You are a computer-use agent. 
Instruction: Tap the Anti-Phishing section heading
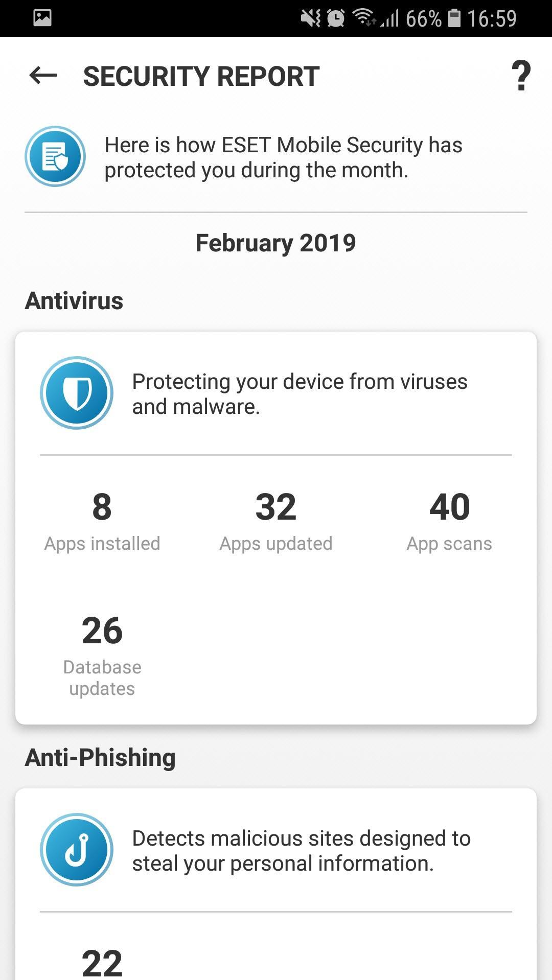click(x=100, y=757)
